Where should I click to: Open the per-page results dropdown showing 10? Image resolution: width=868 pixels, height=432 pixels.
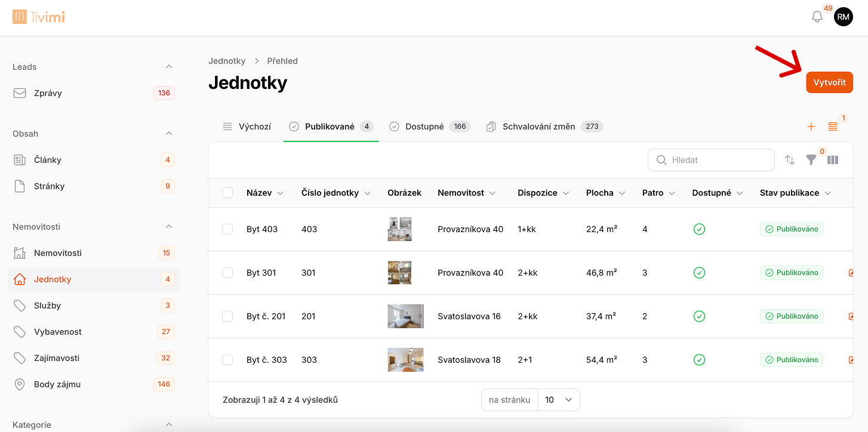coord(559,400)
